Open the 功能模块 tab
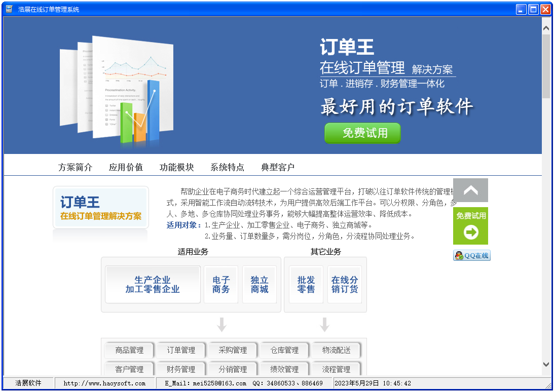 176,167
